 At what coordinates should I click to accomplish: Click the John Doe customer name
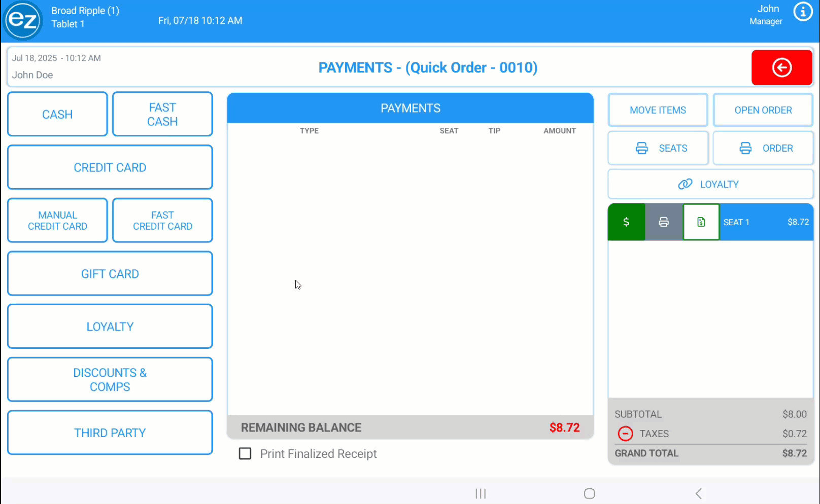[32, 75]
